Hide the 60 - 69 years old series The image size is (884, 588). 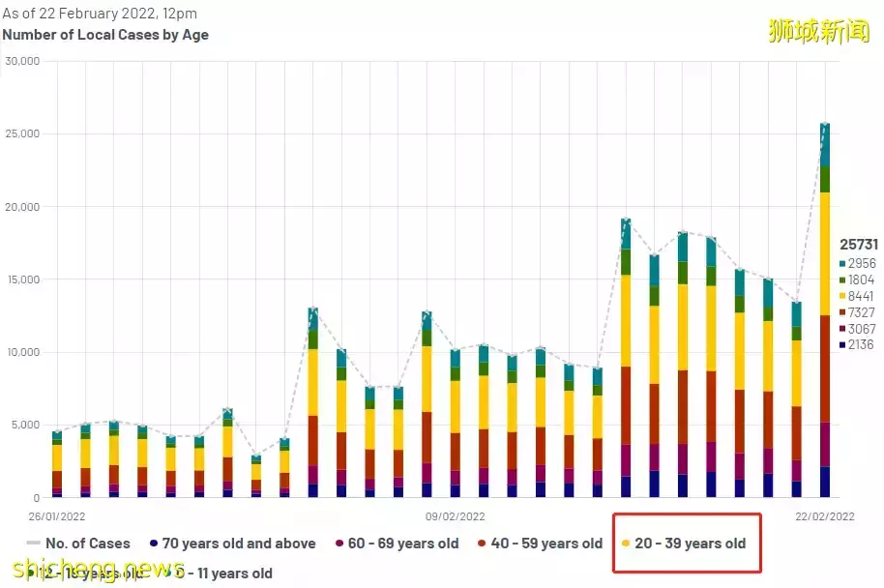tap(403, 544)
